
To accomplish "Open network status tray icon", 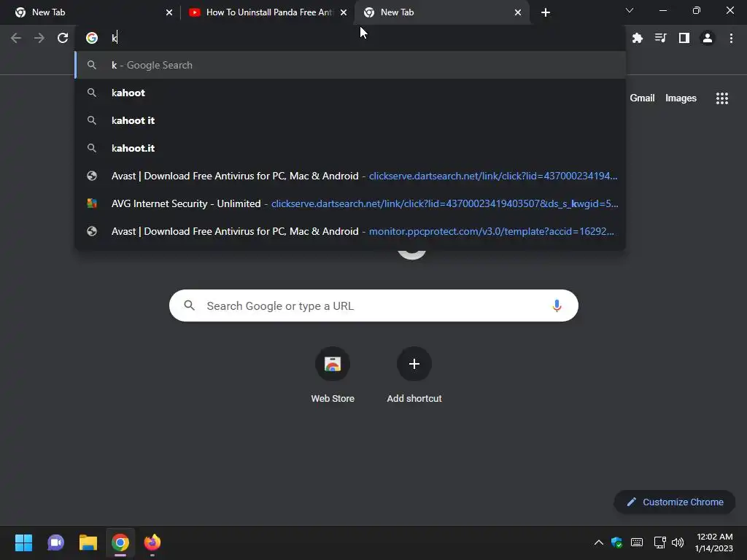I will point(659,542).
